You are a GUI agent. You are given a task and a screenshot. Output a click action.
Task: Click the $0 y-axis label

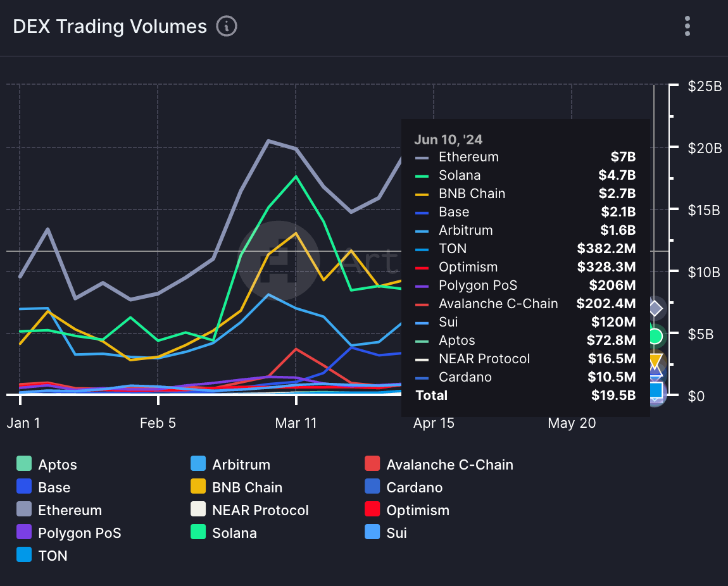(696, 396)
